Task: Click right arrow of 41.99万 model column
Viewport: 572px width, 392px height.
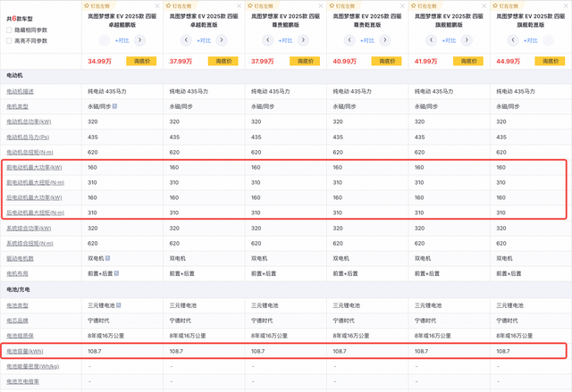Action: pyautogui.click(x=467, y=40)
